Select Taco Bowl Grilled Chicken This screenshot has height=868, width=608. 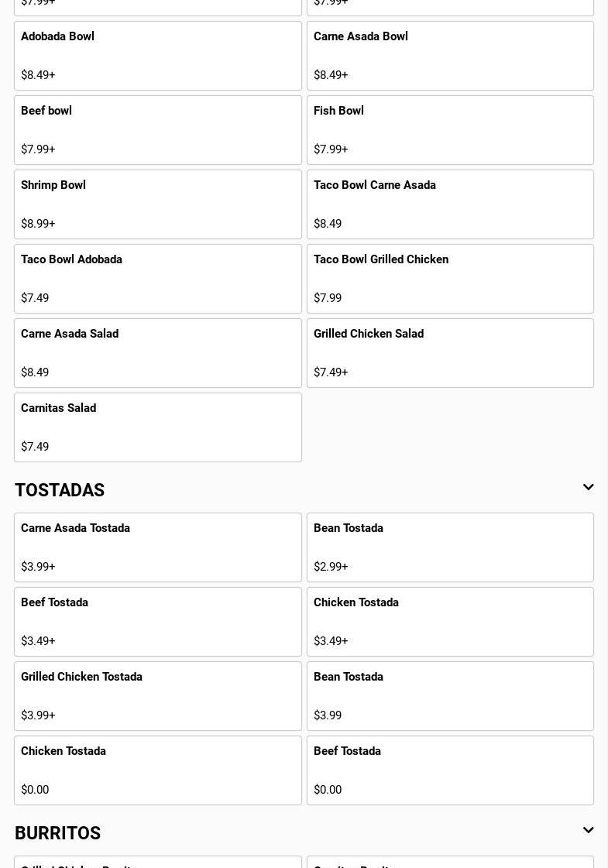[450, 279]
